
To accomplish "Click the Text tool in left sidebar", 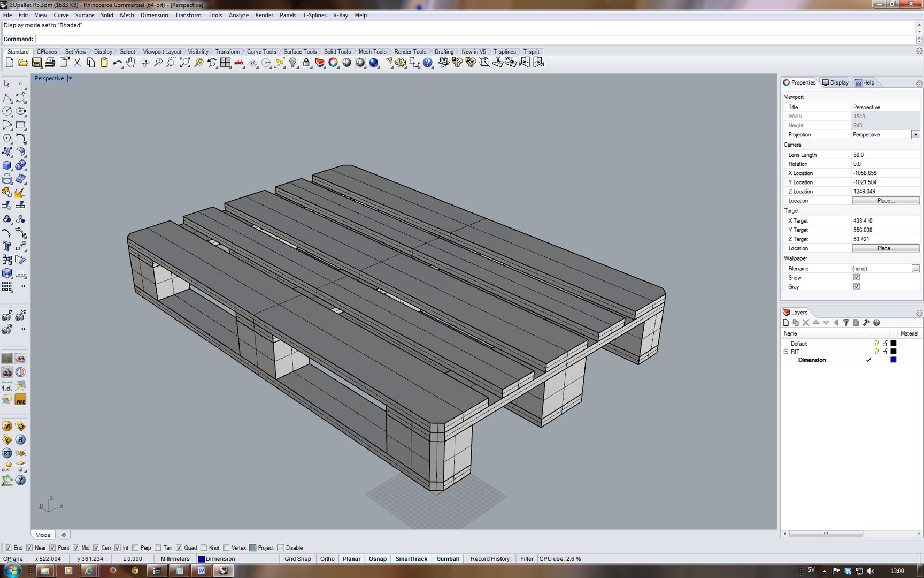I will (x=7, y=246).
